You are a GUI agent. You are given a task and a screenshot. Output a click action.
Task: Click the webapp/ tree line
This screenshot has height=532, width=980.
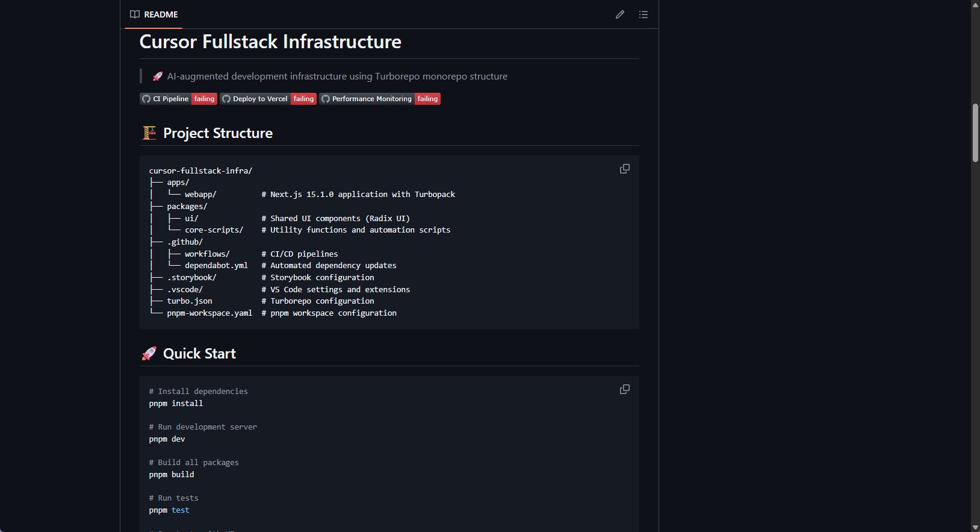[x=200, y=195]
